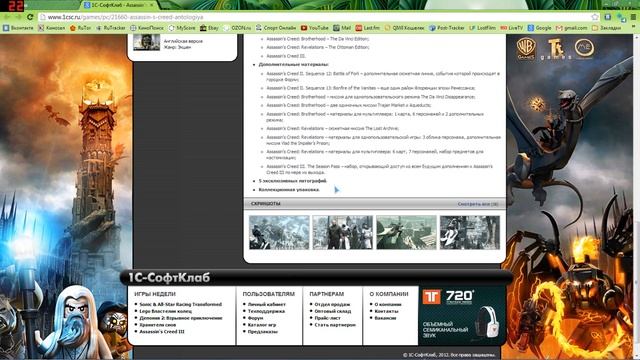The image size is (640, 360).
Task: Open the 'Предзаказы' link
Action: pyautogui.click(x=262, y=332)
